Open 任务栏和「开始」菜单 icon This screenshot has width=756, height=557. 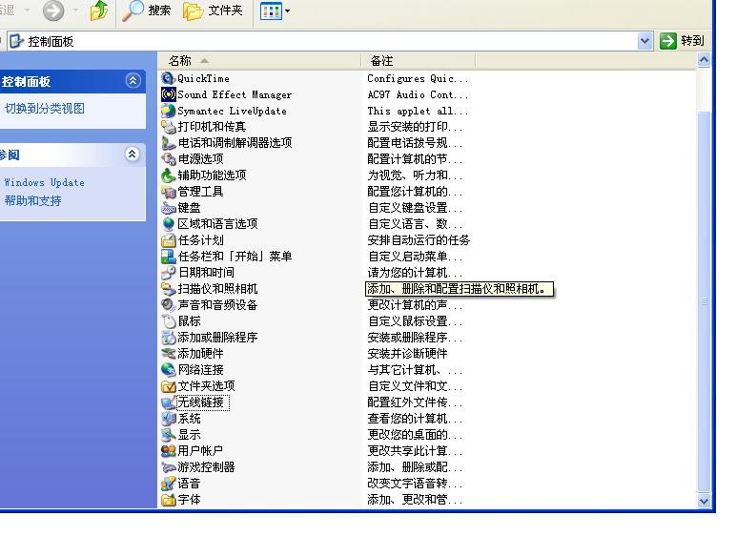tap(168, 256)
